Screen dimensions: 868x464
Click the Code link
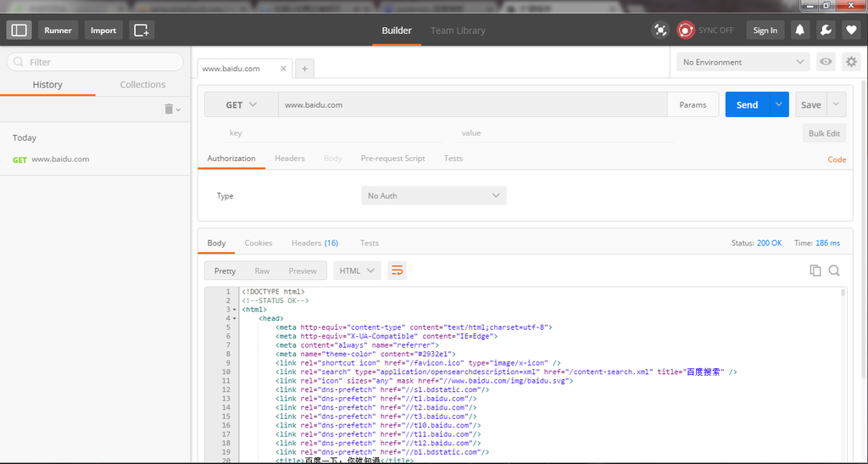837,159
